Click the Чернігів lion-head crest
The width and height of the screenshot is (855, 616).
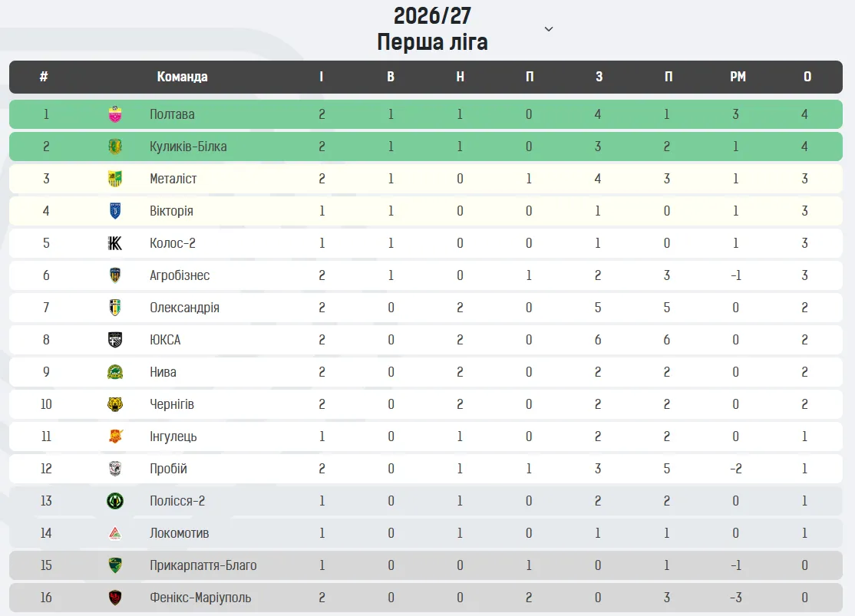tap(115, 404)
